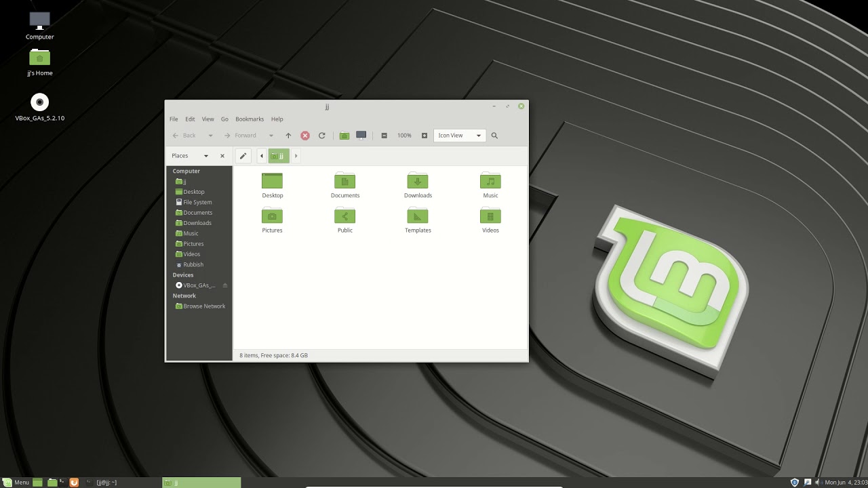Open the panel clock showing Mon Jun 4
Viewport: 868px width, 488px height.
[846, 483]
